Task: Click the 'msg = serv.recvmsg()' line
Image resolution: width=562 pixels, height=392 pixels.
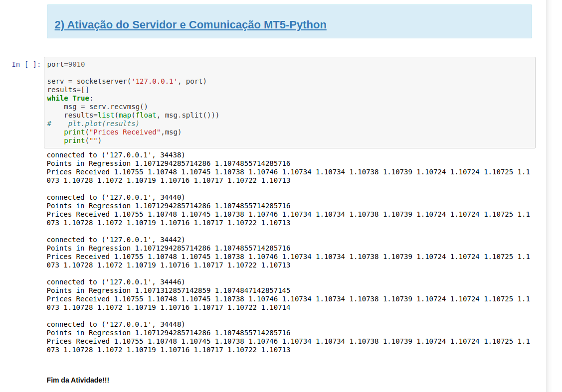Action: pyautogui.click(x=106, y=107)
